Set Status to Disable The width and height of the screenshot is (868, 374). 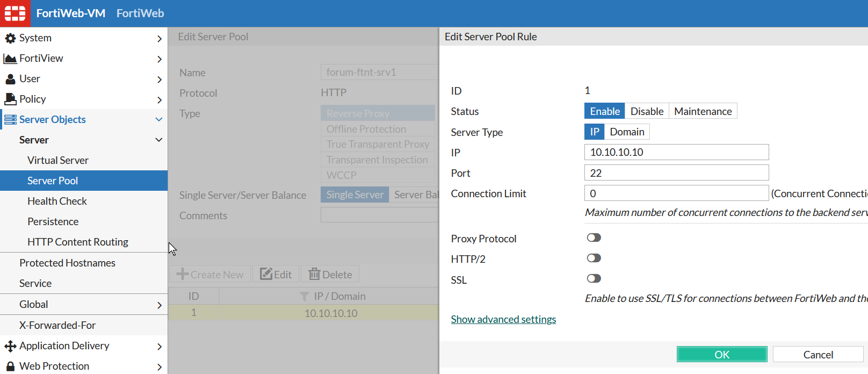tap(647, 111)
